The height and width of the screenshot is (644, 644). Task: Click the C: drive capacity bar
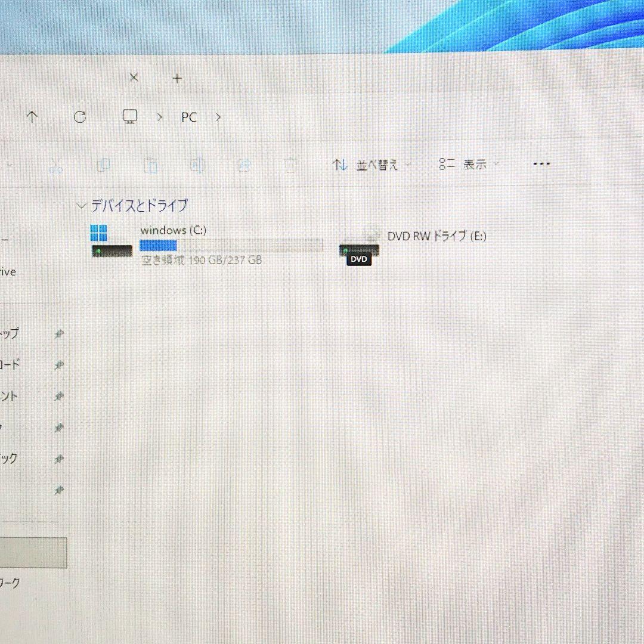[231, 245]
